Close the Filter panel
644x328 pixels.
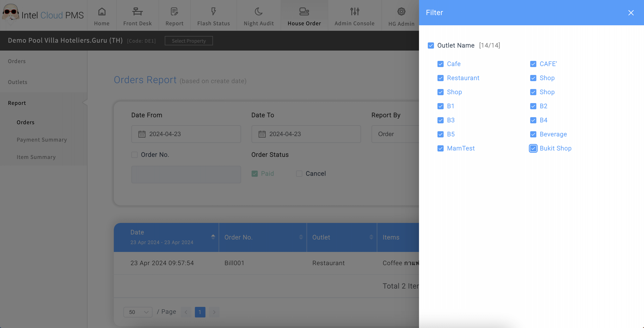pos(631,13)
